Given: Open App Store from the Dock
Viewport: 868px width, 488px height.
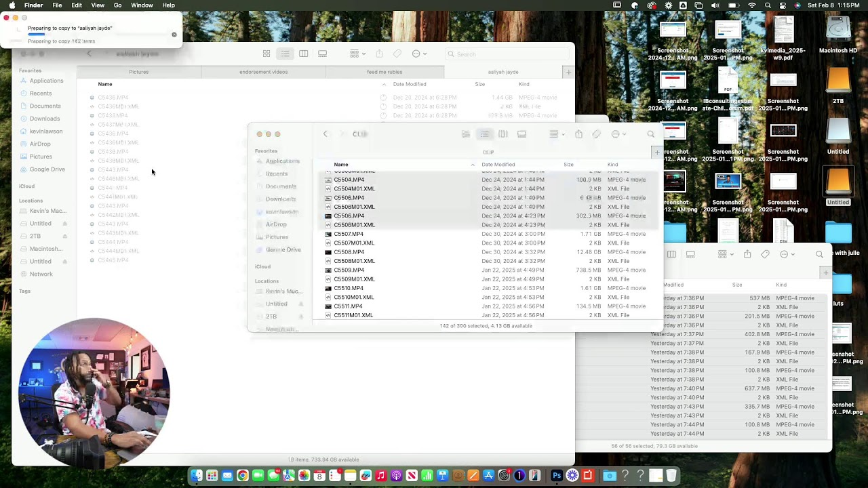Looking at the screenshot, I should (488, 476).
